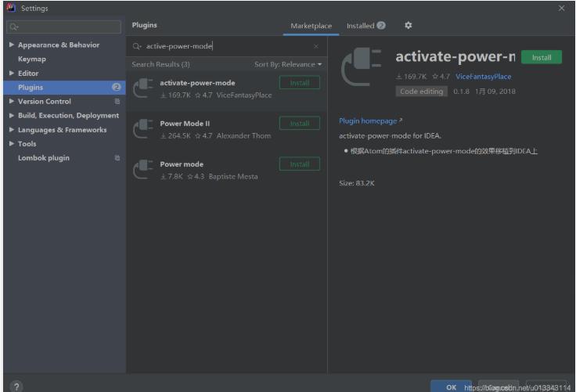Expand the Editor settings section
Screen dimensions: 576x392
pyautogui.click(x=12, y=73)
